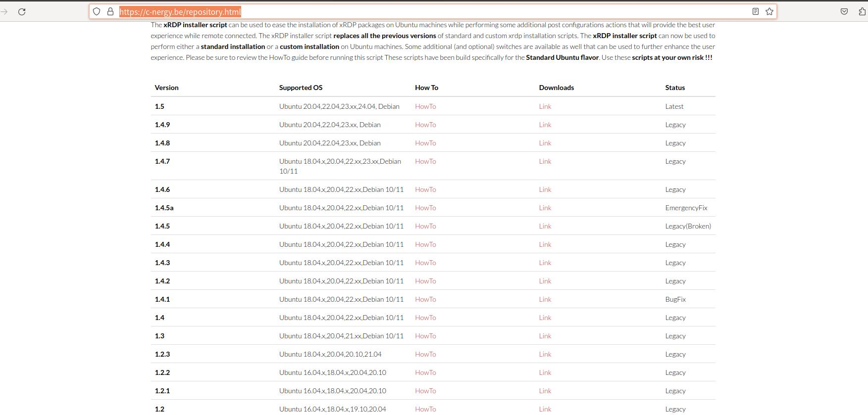Screen dimensions: 868x415
Task: Open HowTo for version 1.2.2
Action: tap(425, 372)
